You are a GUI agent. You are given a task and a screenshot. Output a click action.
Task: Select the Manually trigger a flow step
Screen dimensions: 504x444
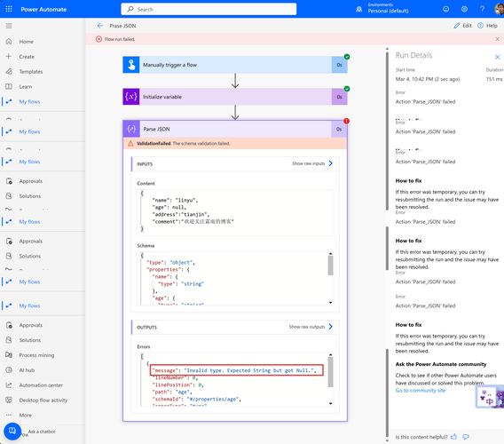pos(235,65)
